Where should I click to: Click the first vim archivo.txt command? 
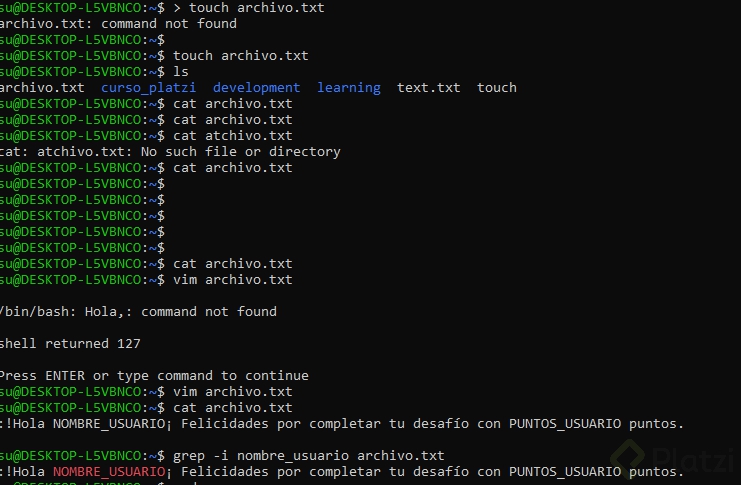(233, 280)
